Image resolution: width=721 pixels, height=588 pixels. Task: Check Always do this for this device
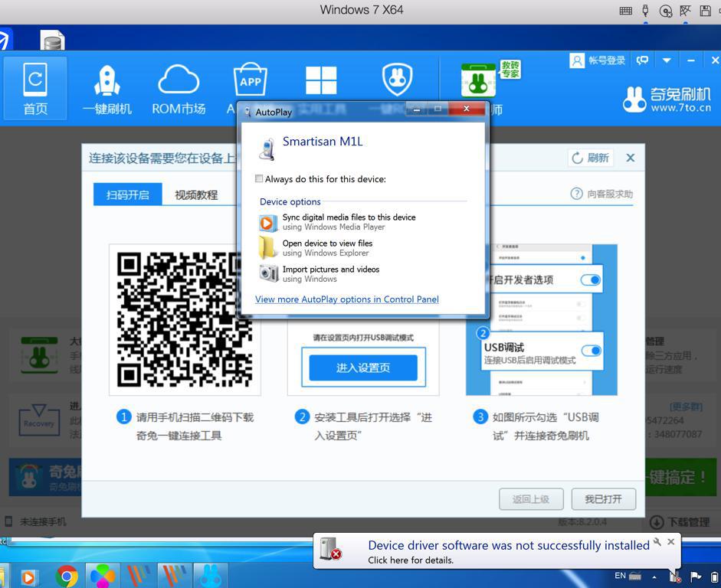click(259, 178)
